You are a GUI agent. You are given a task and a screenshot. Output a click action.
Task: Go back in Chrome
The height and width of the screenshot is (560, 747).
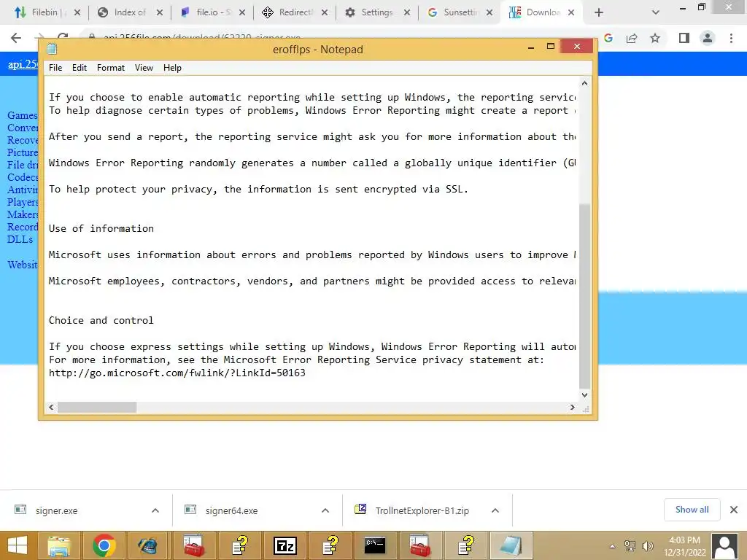click(16, 38)
